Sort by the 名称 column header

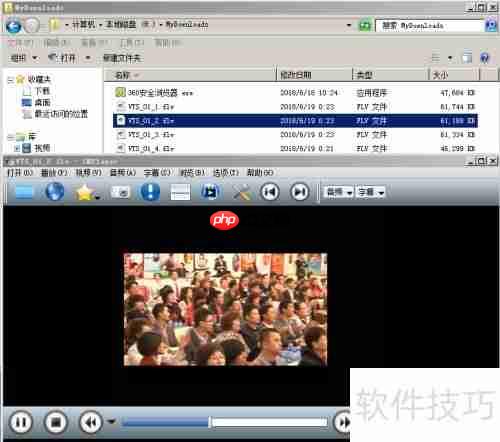[x=190, y=75]
